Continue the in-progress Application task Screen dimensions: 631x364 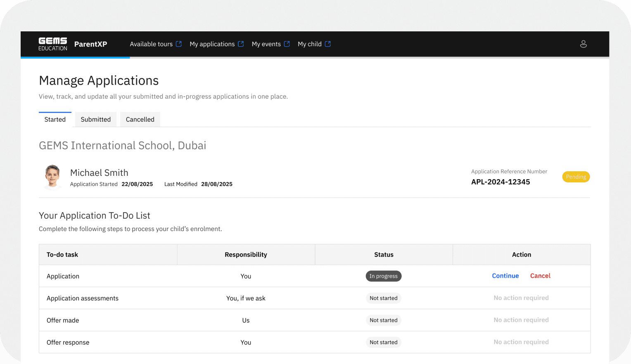(505, 276)
